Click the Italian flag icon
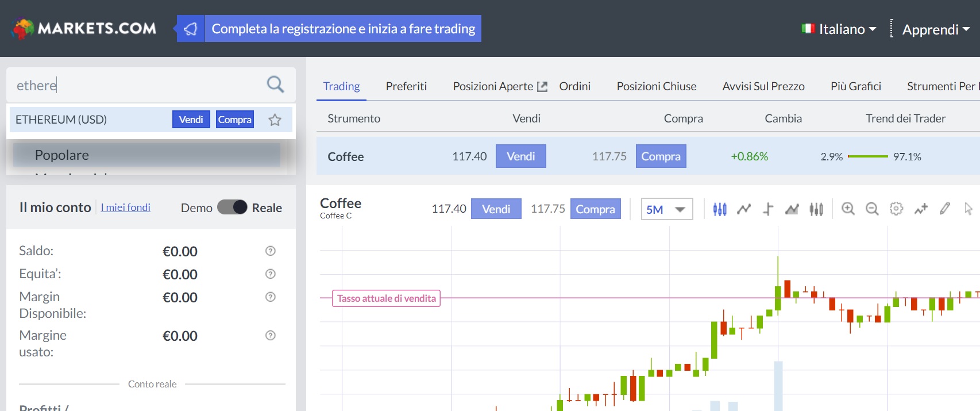This screenshot has width=980, height=411. (x=808, y=28)
